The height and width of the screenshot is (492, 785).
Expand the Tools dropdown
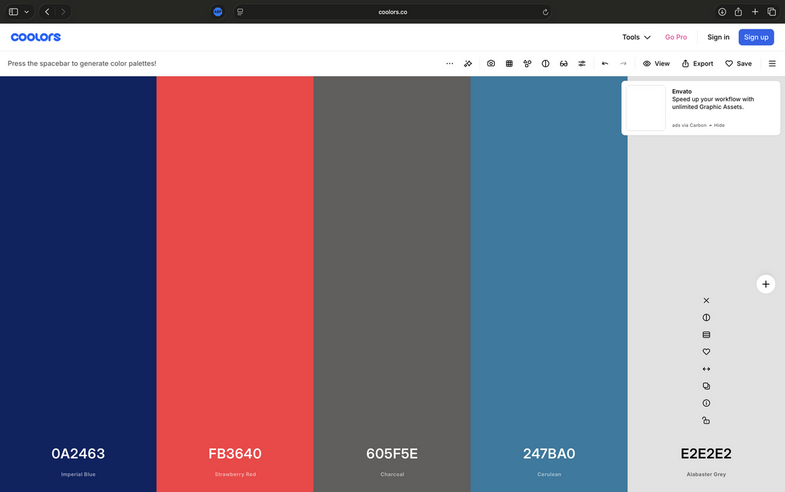[636, 37]
